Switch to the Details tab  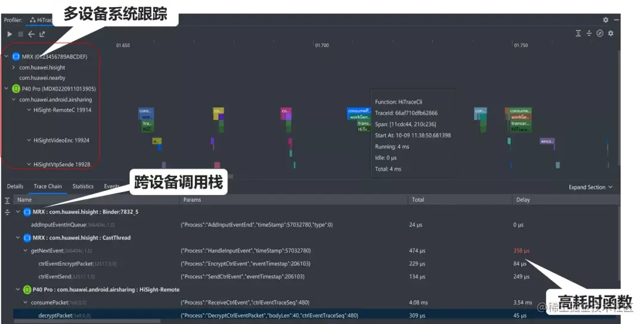click(15, 186)
